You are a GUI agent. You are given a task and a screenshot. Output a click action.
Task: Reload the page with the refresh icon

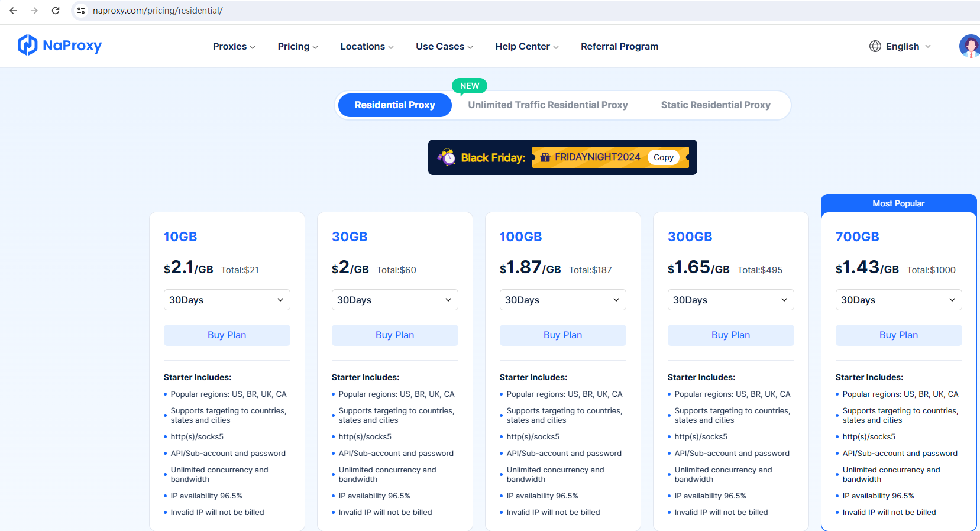56,11
